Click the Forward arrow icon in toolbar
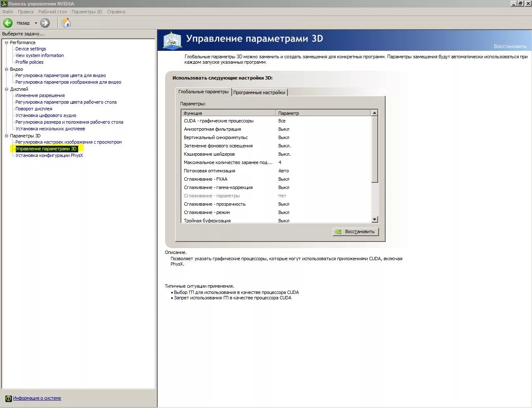The height and width of the screenshot is (408, 532). (x=45, y=23)
